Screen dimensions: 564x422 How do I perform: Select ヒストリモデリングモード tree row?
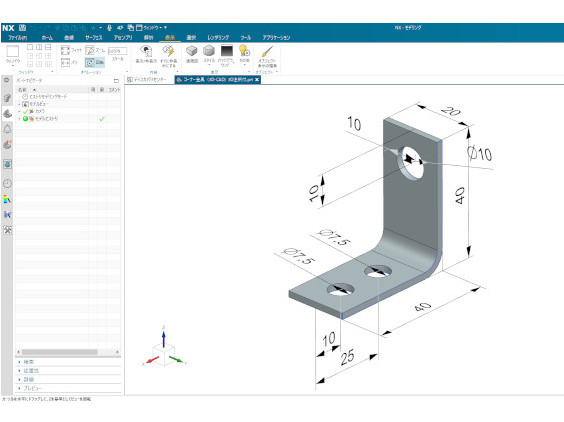tap(45, 97)
